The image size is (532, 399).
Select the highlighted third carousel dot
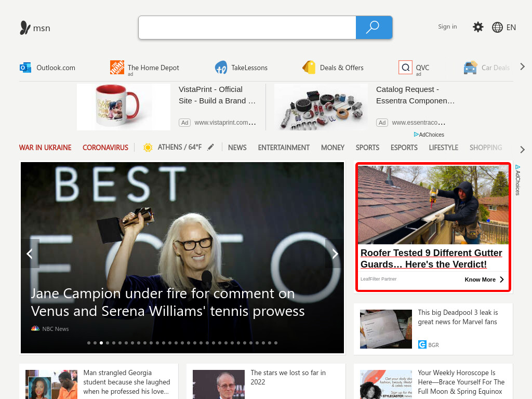coord(101,343)
